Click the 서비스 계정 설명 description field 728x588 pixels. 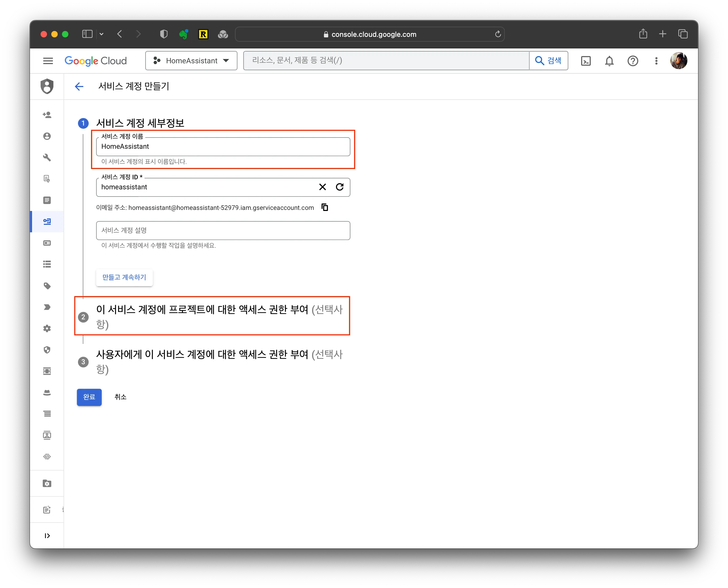pyautogui.click(x=223, y=231)
